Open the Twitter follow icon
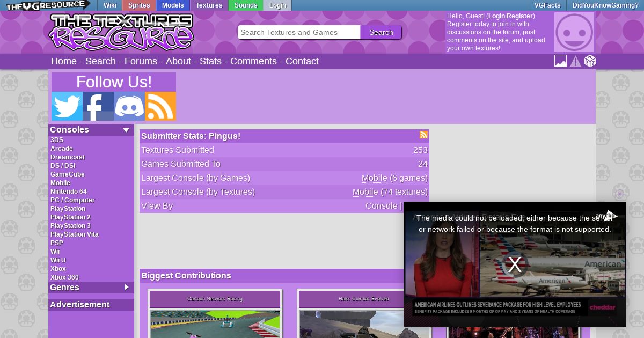This screenshot has height=338, width=644. (x=67, y=106)
